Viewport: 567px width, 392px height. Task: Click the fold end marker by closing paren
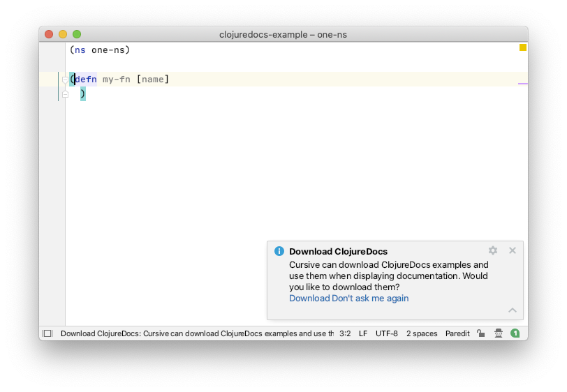pyautogui.click(x=65, y=94)
